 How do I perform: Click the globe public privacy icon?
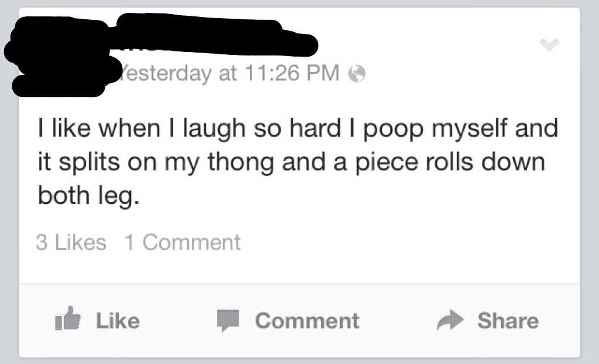point(357,73)
